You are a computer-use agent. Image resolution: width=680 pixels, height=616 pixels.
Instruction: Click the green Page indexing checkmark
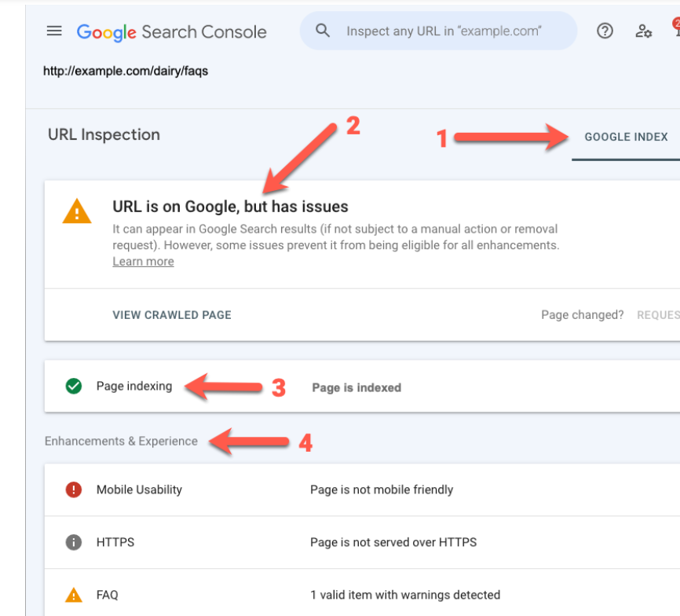click(x=74, y=387)
